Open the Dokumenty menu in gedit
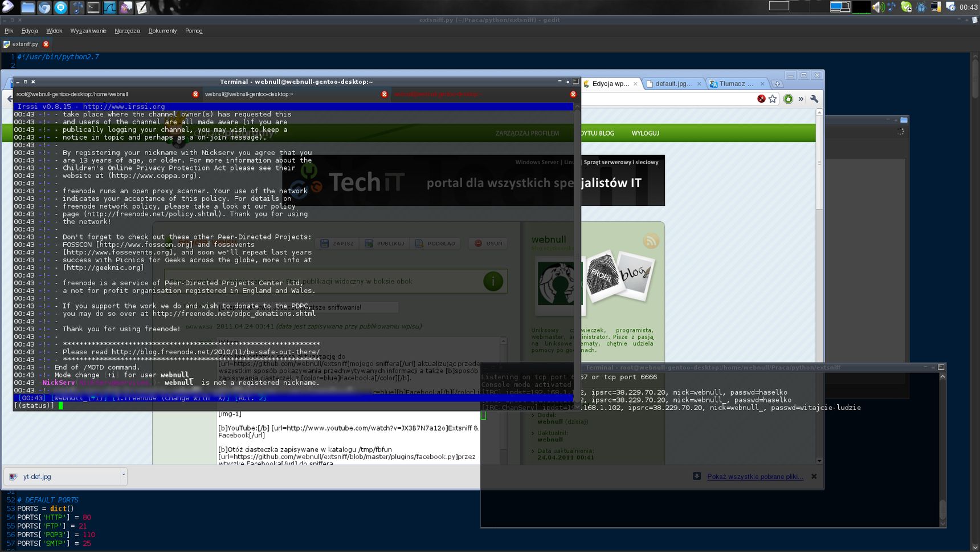This screenshot has width=980, height=552. (162, 31)
